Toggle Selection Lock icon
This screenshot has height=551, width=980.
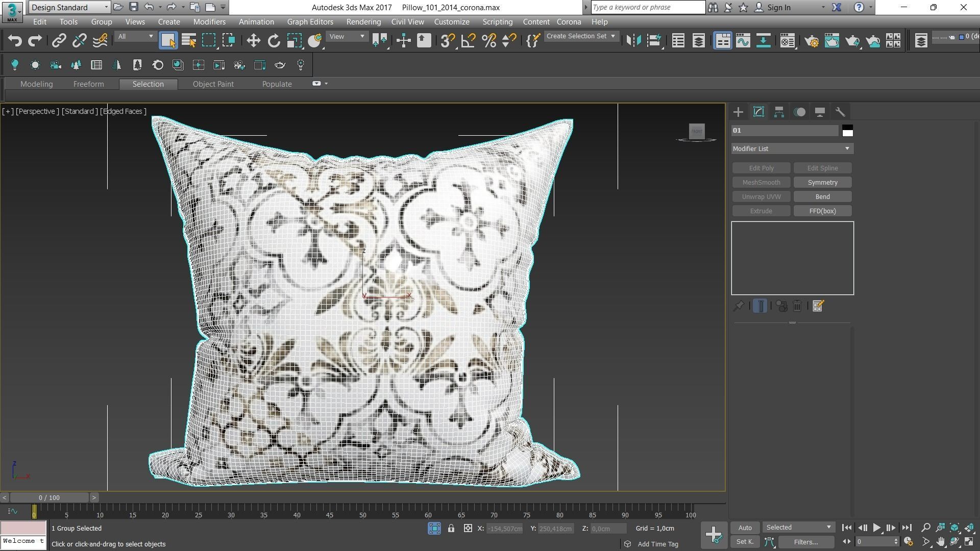[451, 529]
